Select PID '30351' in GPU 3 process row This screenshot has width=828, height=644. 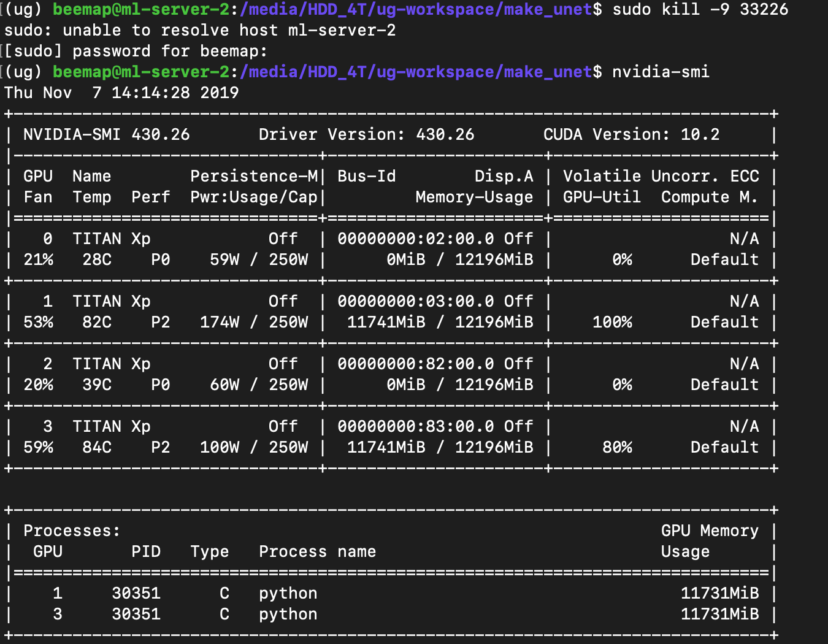click(136, 614)
